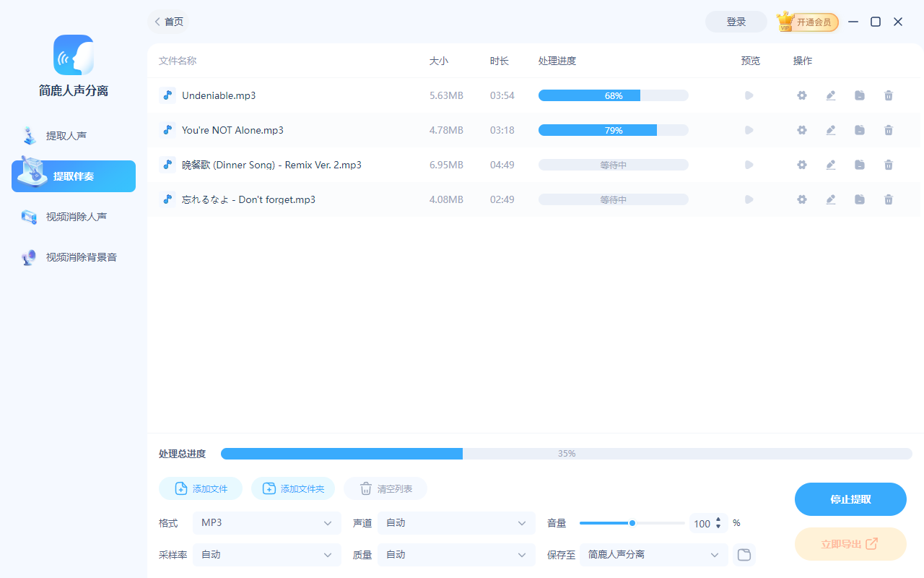Screen dimensions: 924x578
Task: Increase volume value with up stepper
Action: (718, 519)
